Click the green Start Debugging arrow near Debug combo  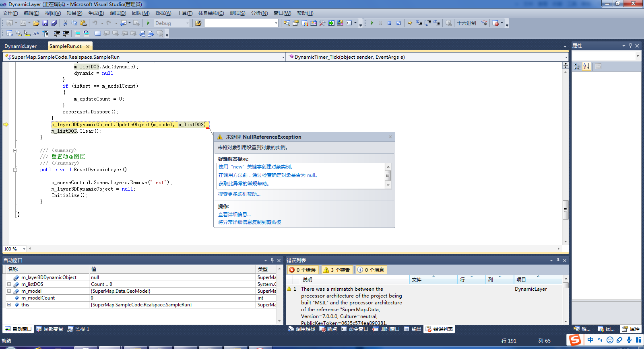148,23
